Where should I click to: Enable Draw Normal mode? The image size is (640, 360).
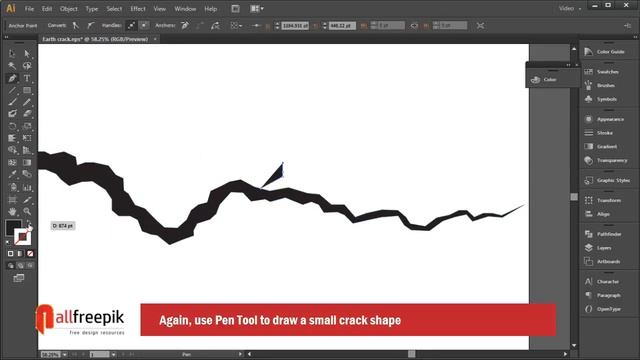point(11,266)
